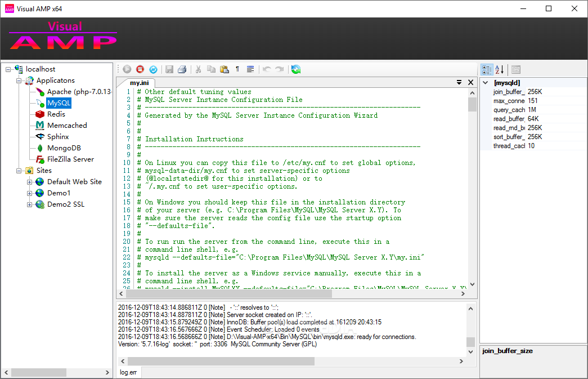Click the Paste clipboard icon
Image resolution: width=588 pixels, height=379 pixels.
225,69
